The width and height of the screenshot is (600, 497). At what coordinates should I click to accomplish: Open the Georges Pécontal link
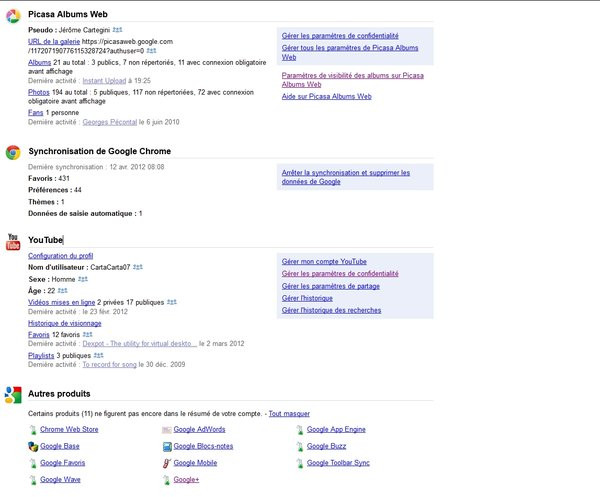[110, 122]
